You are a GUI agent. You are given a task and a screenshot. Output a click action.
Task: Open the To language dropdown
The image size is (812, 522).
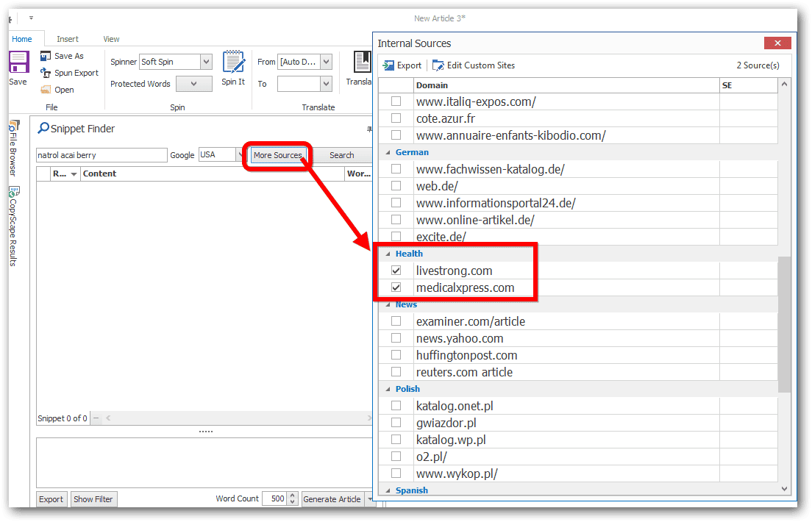327,84
